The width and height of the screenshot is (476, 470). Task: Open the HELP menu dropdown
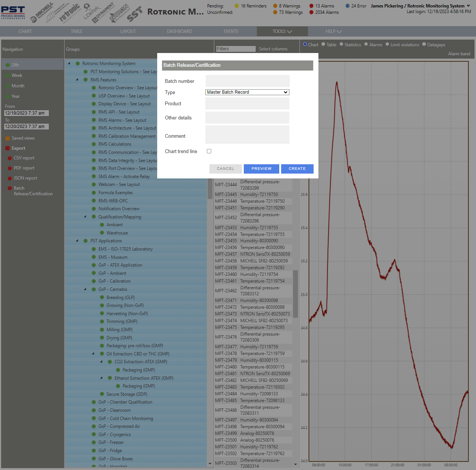(333, 31)
